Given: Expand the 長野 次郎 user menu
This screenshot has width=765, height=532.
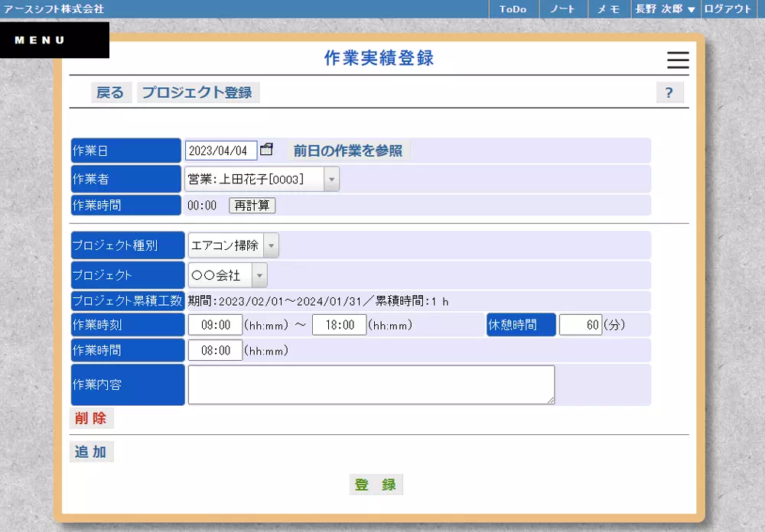Looking at the screenshot, I should coord(666,9).
